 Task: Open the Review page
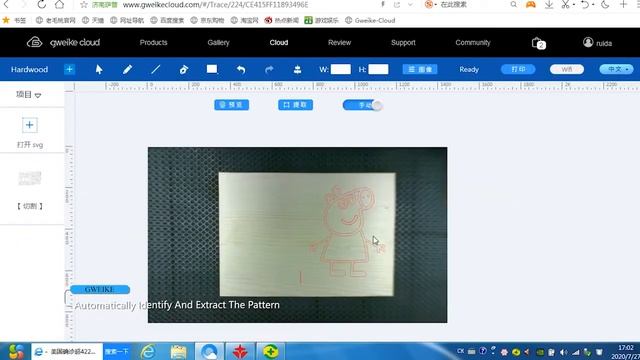pyautogui.click(x=339, y=42)
